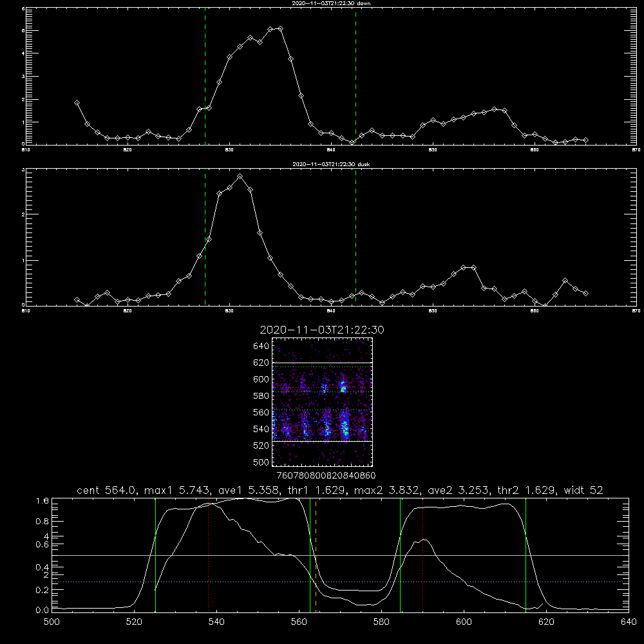Click the 580 label on spectrogram y-axis
Viewport: 644px width, 644px height.
[x=261, y=396]
